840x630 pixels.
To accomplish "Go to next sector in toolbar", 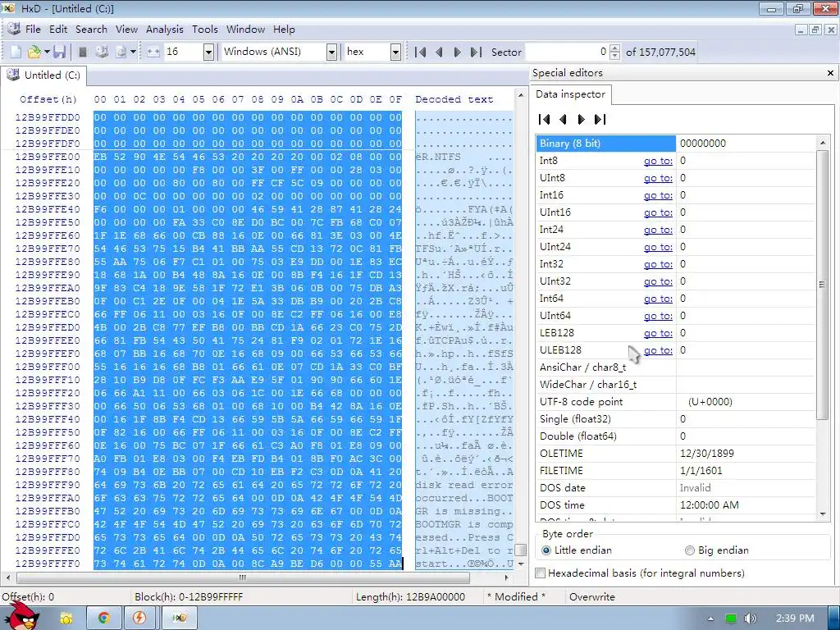I will click(458, 52).
